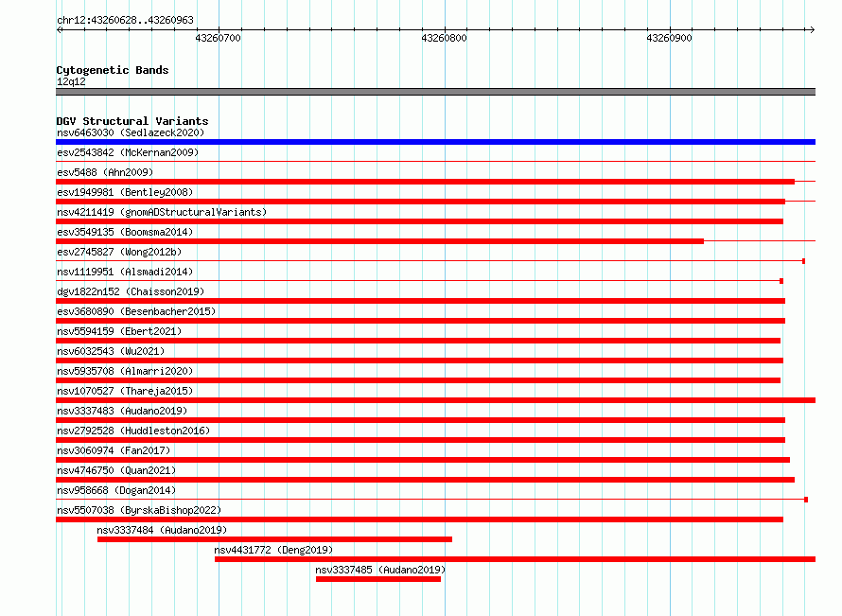The image size is (842, 616).
Task: Select the red nsv1070527 variant bar
Action: (435, 400)
